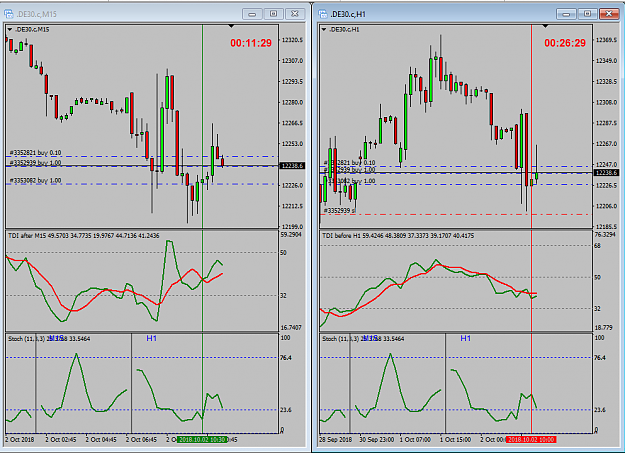This screenshot has height=453, width=625.
Task: Click the 2 Oct 04:45 time label
Action: tap(101, 439)
